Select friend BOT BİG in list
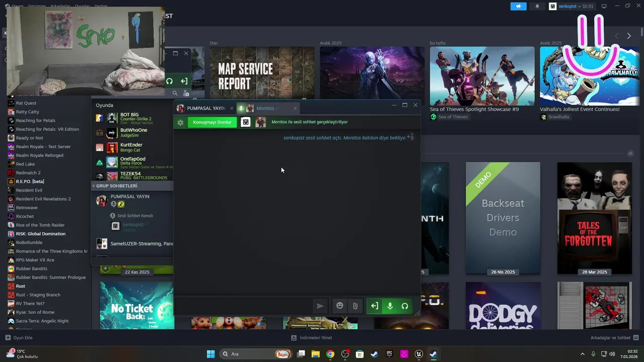This screenshot has width=644, height=362. [134, 118]
